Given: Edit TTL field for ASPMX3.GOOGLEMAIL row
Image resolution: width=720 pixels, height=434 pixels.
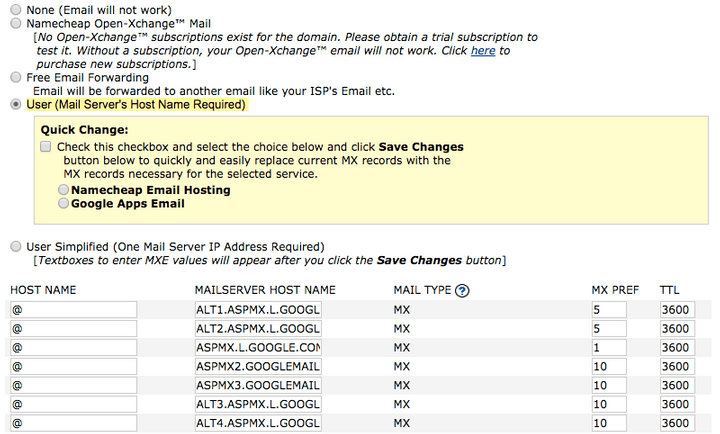Looking at the screenshot, I should click(677, 385).
